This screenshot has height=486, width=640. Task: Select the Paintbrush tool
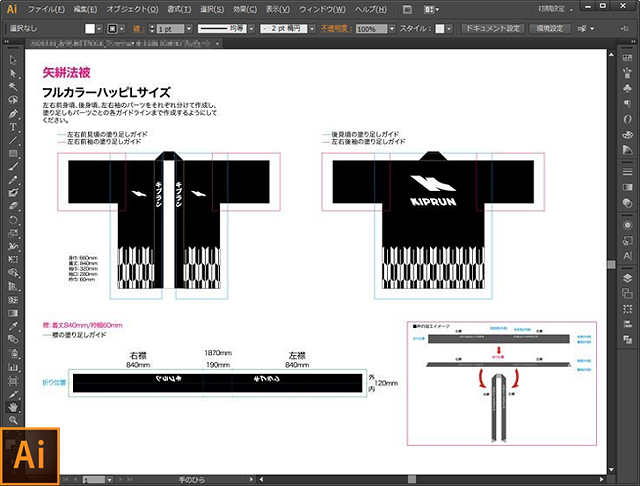click(13, 166)
